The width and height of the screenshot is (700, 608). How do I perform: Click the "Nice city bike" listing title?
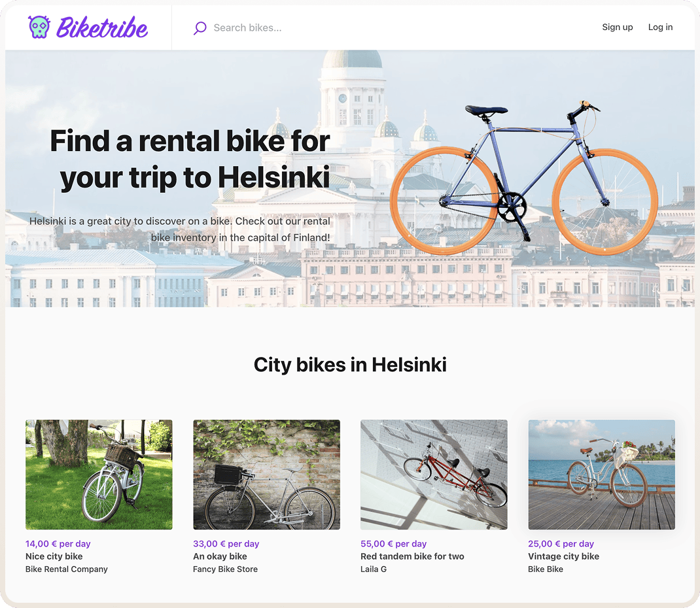(54, 556)
